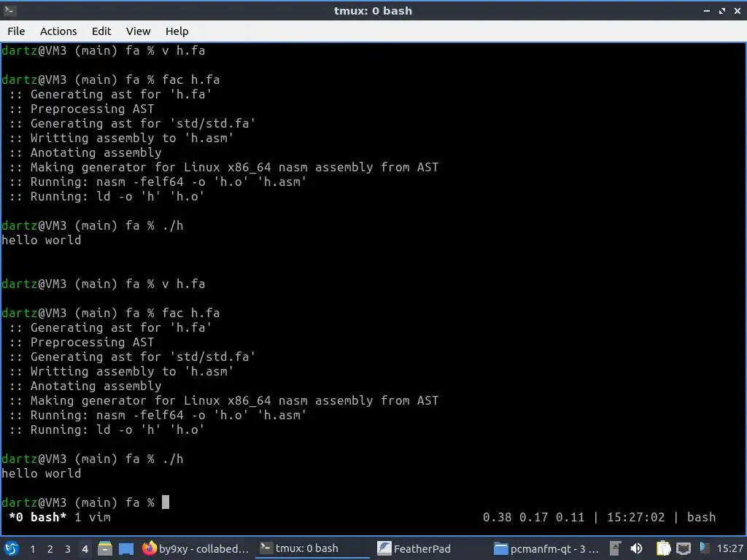Minimize the tmux terminal window

(706, 10)
